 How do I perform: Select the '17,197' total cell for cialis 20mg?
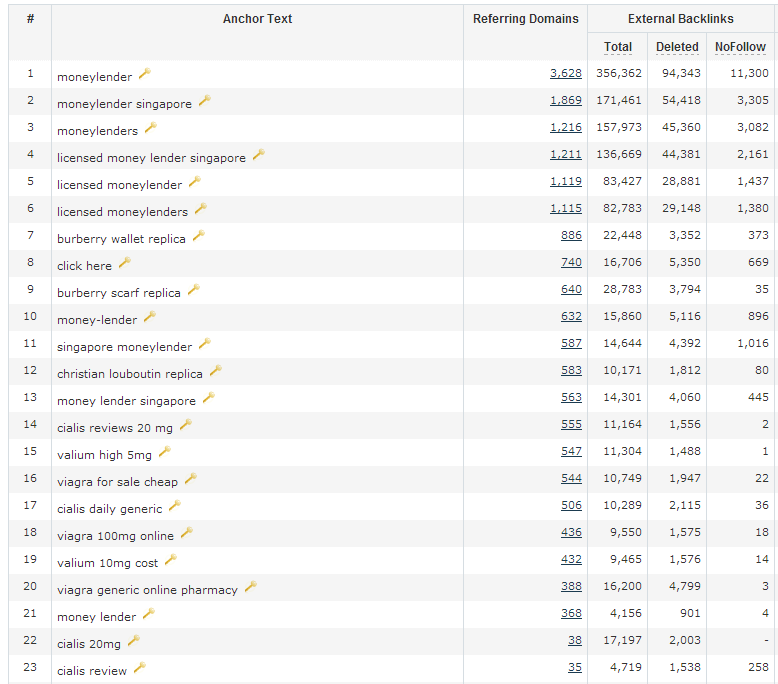pos(622,640)
